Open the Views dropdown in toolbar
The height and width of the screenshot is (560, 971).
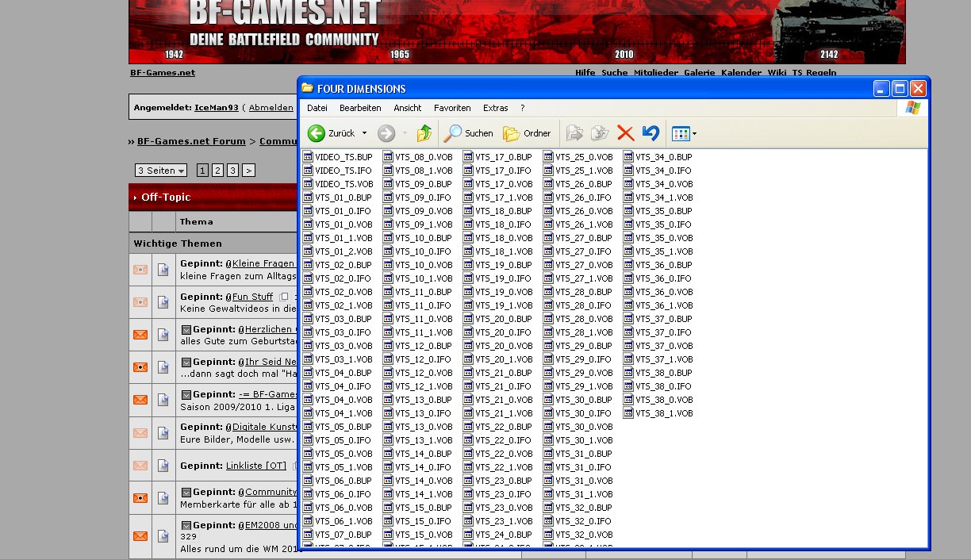click(684, 133)
